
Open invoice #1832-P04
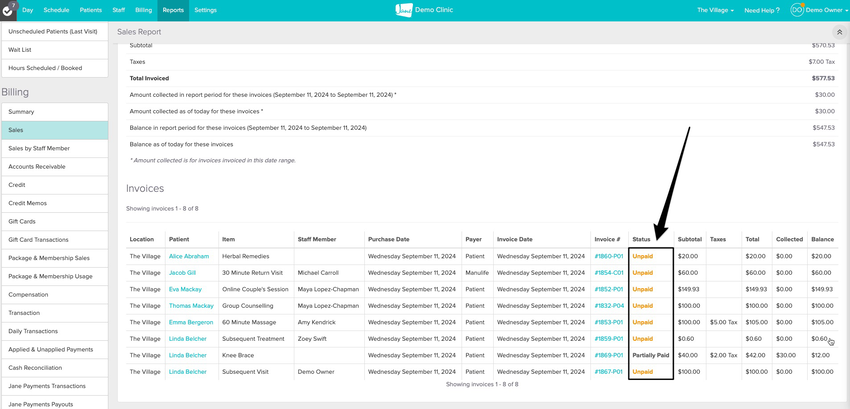(x=609, y=306)
